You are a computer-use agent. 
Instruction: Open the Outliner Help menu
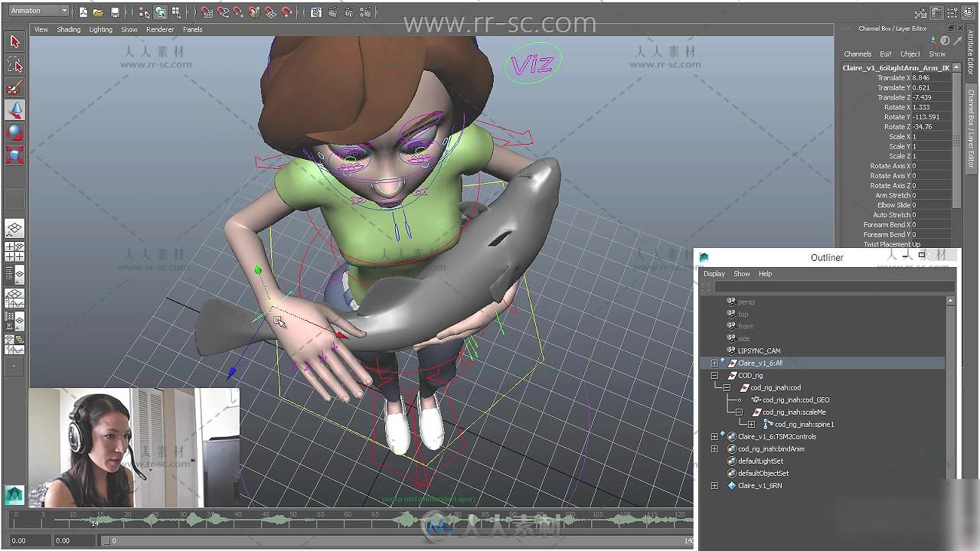(x=765, y=274)
